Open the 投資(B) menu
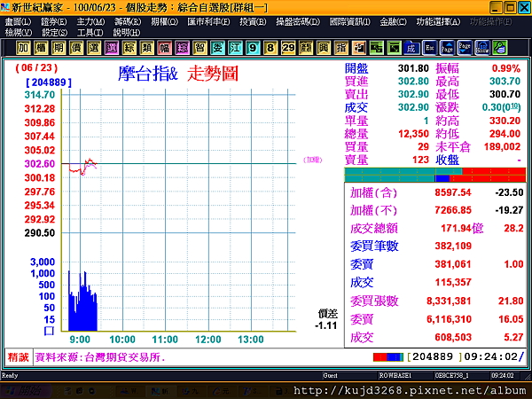Image resolution: width=532 pixels, height=399 pixels. tap(253, 22)
